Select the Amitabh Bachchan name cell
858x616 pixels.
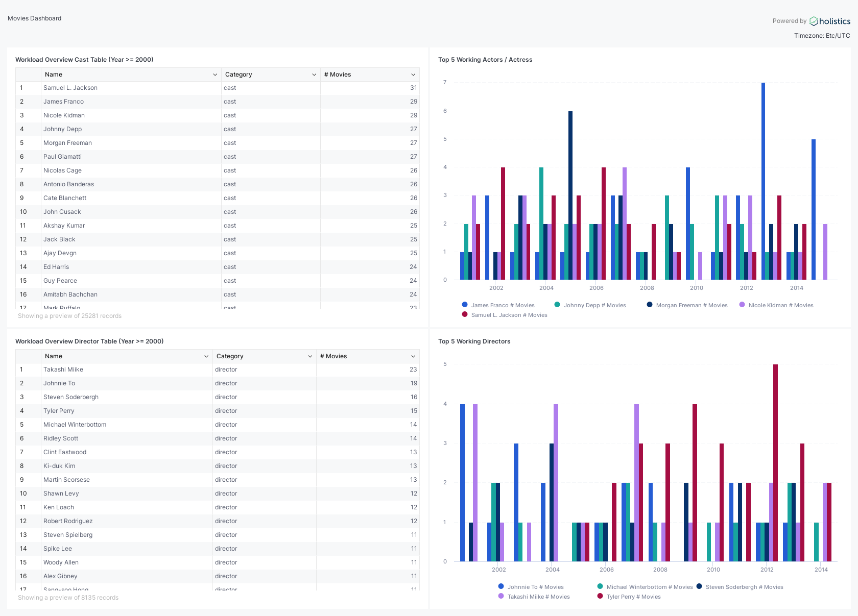pos(131,294)
